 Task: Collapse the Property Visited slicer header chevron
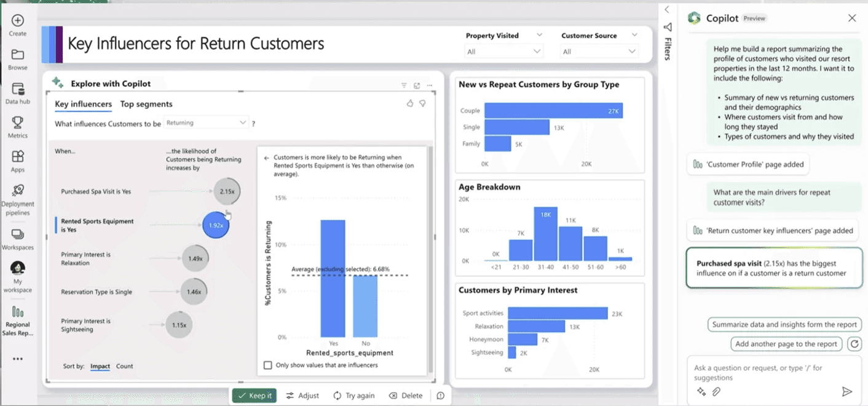(539, 35)
